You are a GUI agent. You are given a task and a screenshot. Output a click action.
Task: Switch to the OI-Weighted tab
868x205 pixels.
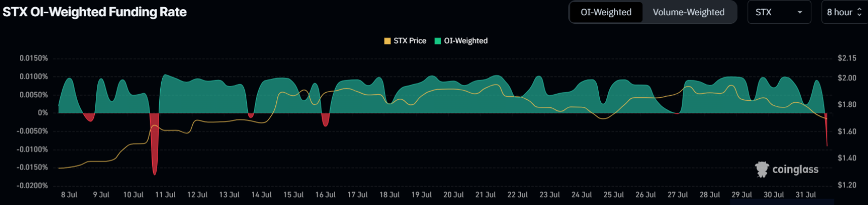pos(606,12)
